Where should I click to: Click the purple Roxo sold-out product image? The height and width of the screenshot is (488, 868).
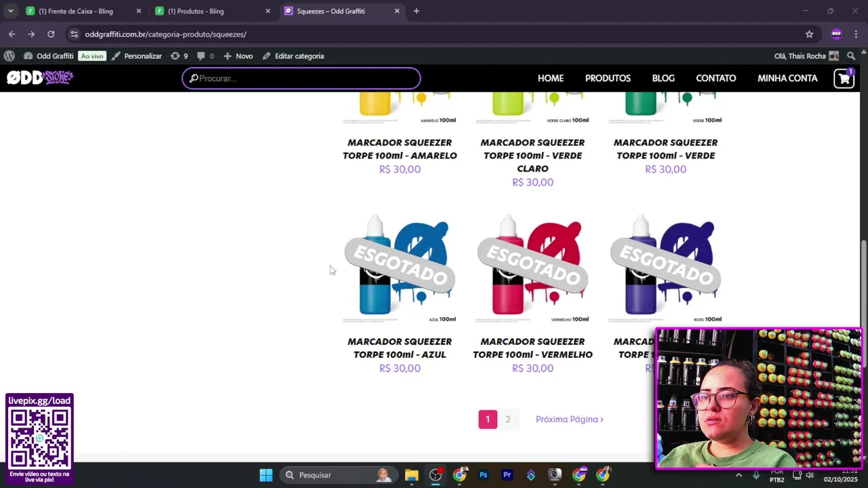pos(665,268)
